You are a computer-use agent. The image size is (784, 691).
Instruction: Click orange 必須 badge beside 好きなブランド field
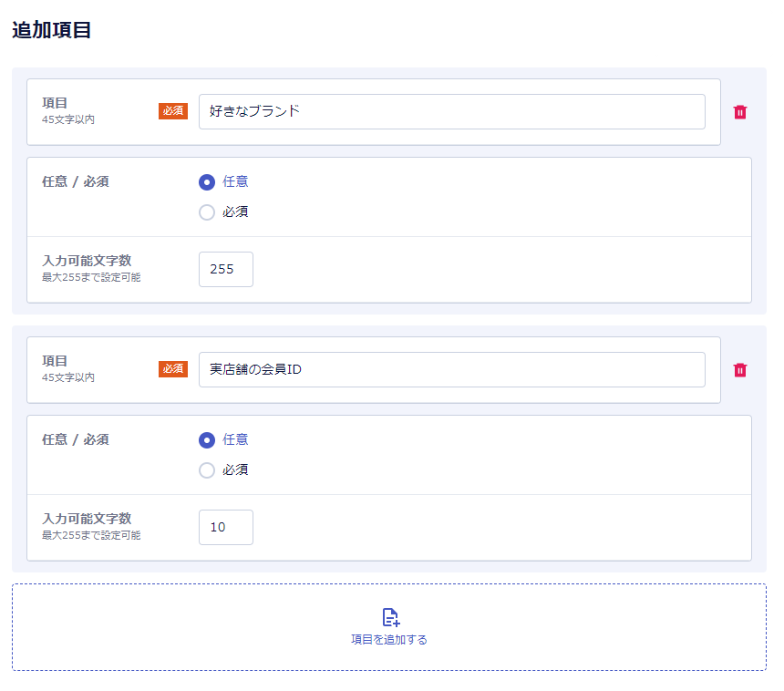pyautogui.click(x=173, y=111)
